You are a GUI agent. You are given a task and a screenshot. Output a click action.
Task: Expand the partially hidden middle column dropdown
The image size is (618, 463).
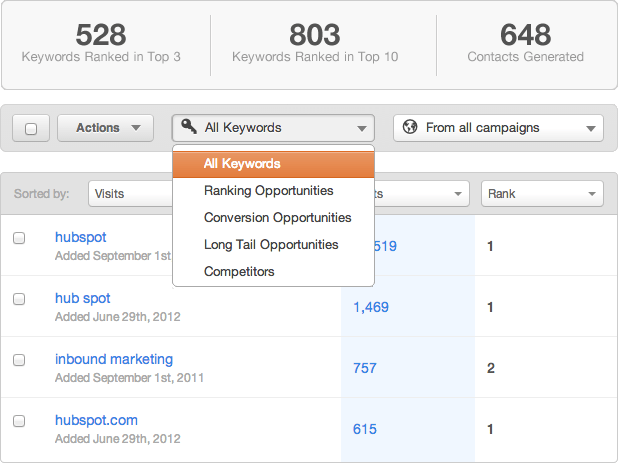tap(422, 193)
